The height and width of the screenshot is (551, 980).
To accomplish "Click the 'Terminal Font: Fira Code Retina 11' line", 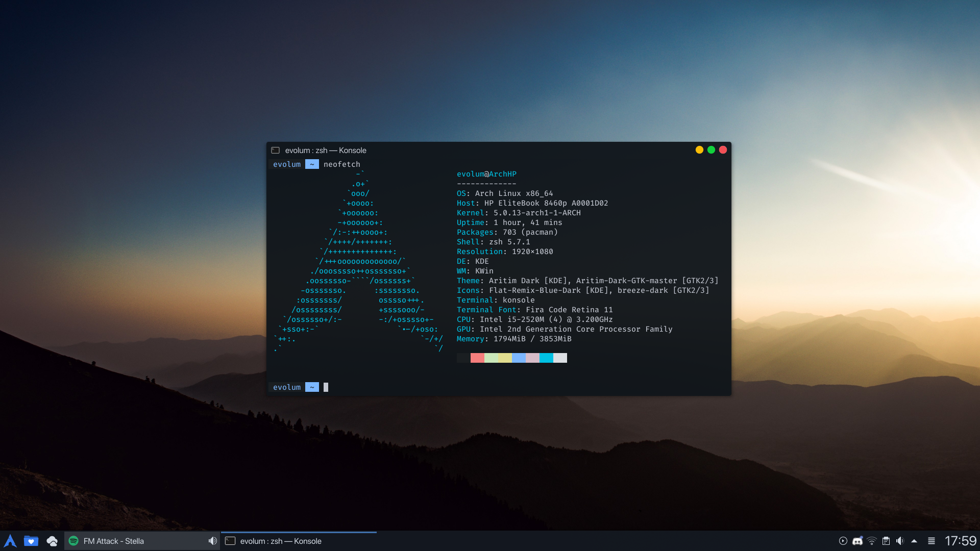I will [x=535, y=310].
